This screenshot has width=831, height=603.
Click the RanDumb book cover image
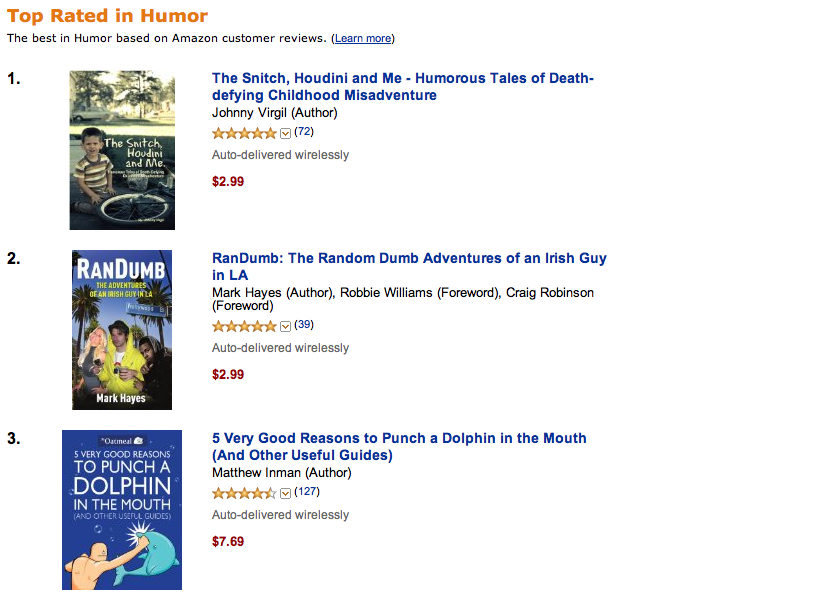click(122, 330)
